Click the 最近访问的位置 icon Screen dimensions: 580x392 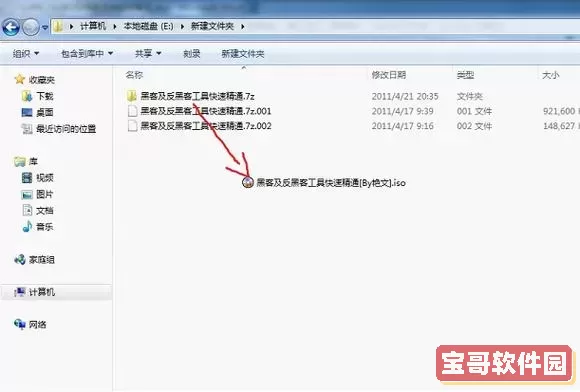tap(27, 129)
